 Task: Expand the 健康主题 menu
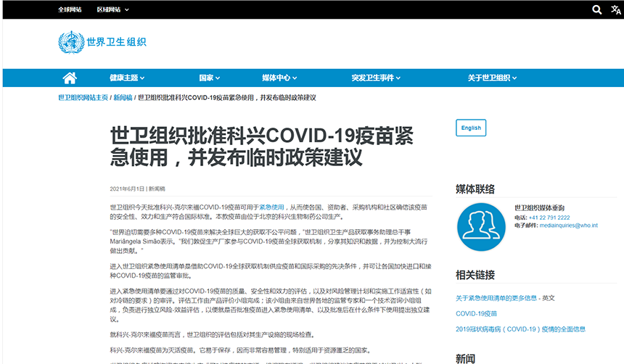(127, 78)
